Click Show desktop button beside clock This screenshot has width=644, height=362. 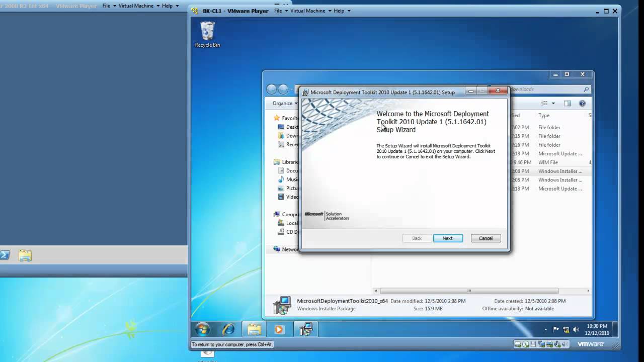(615, 329)
